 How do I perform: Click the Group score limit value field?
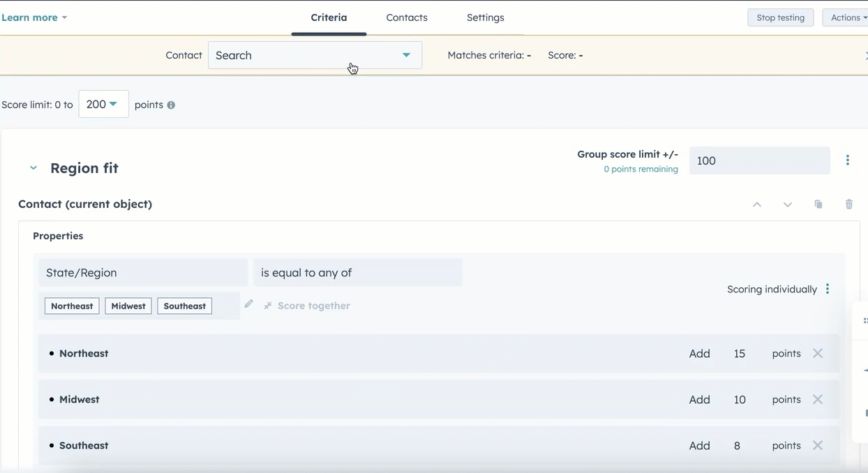[x=759, y=160]
